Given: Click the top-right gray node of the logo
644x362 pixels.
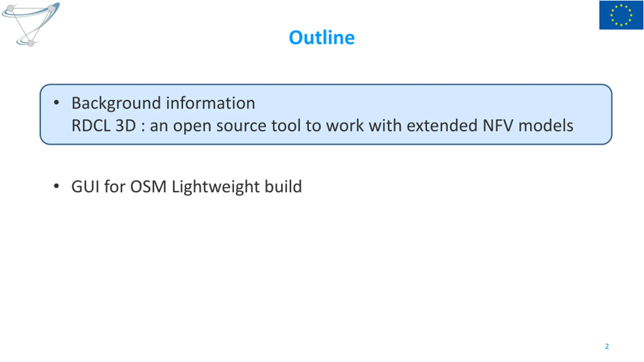Looking at the screenshot, I should pyautogui.click(x=51, y=8).
